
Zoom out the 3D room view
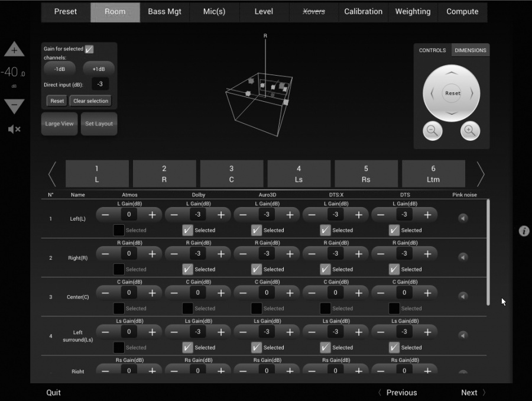point(433,131)
